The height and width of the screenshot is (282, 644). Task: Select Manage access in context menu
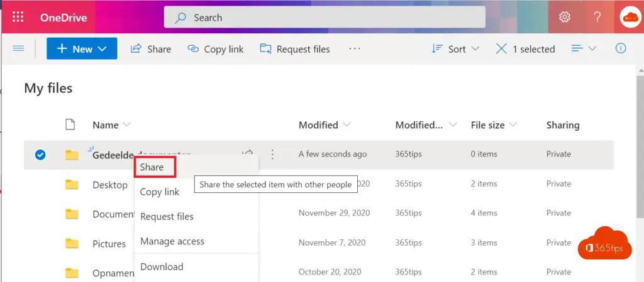pyautogui.click(x=172, y=241)
